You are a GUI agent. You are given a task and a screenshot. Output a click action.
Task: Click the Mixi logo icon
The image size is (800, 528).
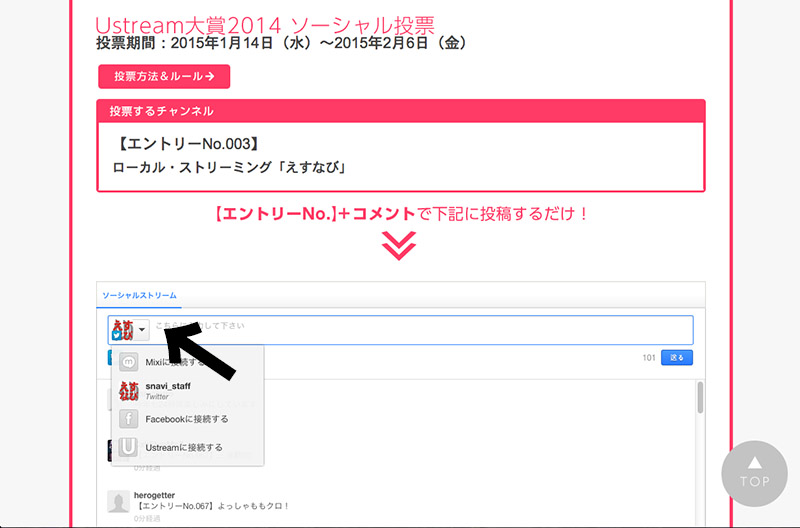129,362
